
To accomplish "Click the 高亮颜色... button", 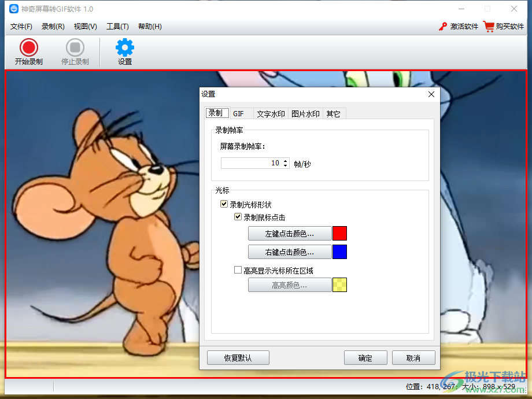I will pos(290,285).
